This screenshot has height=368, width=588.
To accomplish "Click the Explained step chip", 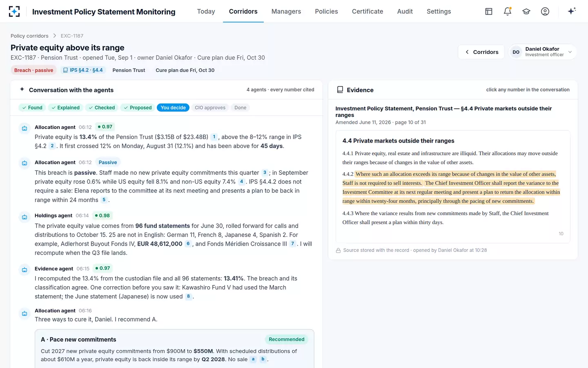I will tap(65, 108).
